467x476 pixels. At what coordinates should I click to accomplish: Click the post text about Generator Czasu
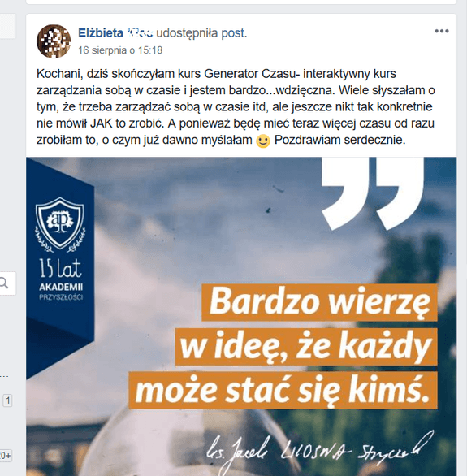(x=236, y=107)
